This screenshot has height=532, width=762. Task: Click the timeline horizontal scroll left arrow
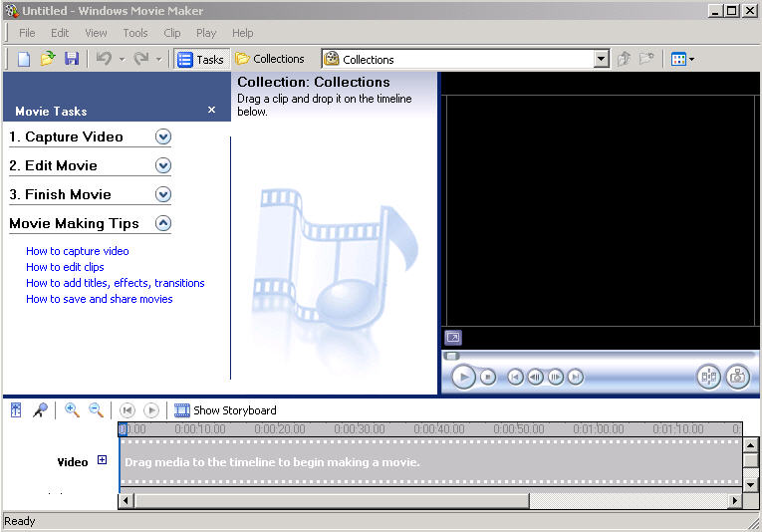(126, 500)
